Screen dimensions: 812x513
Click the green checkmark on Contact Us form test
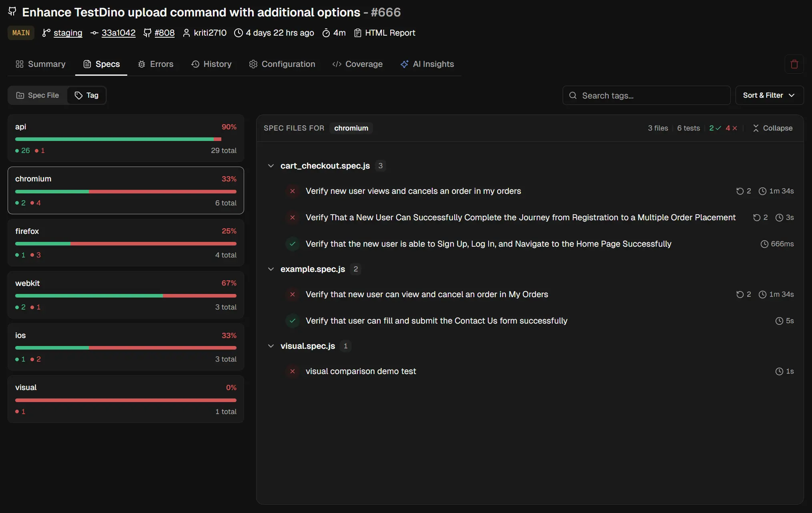pos(293,321)
